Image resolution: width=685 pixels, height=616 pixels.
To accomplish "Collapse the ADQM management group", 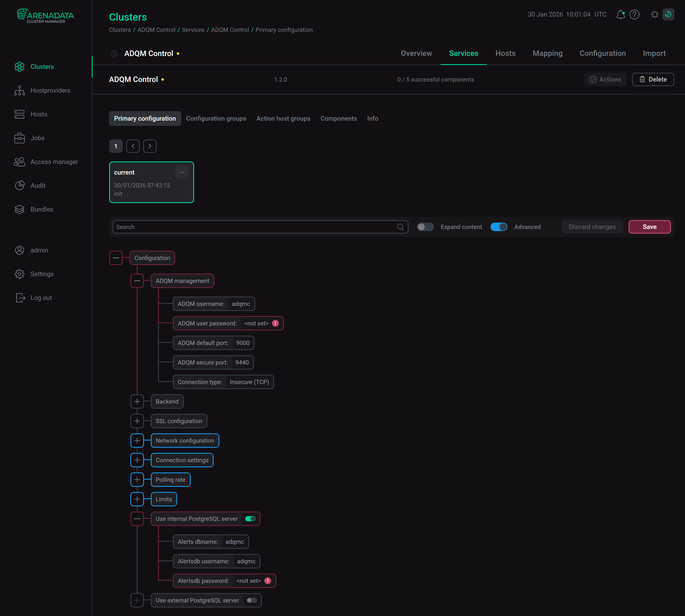I will click(137, 281).
